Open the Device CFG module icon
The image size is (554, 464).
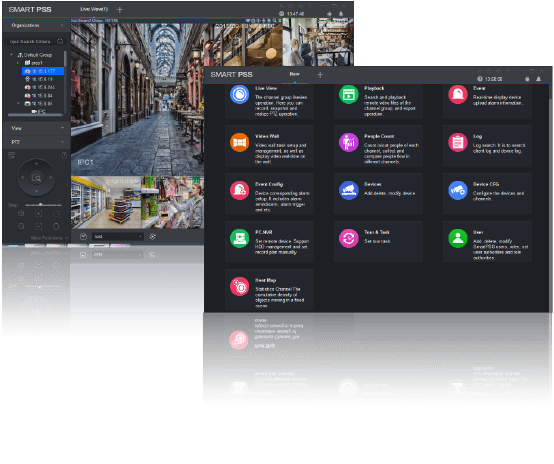tap(458, 190)
